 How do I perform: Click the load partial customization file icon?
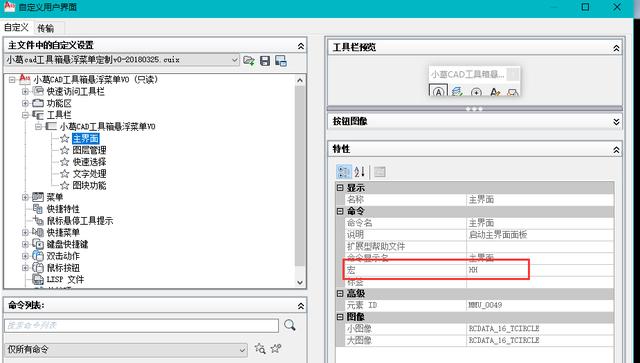pos(249,61)
